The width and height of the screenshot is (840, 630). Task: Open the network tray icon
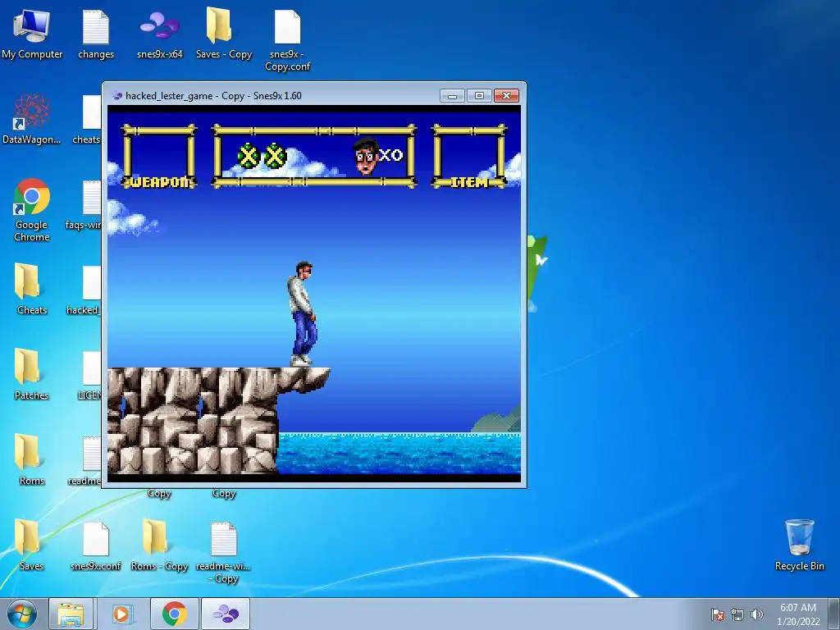[x=737, y=614]
